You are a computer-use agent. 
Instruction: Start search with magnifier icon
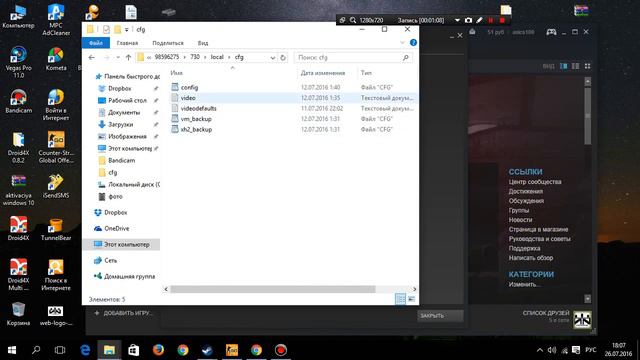(x=405, y=58)
